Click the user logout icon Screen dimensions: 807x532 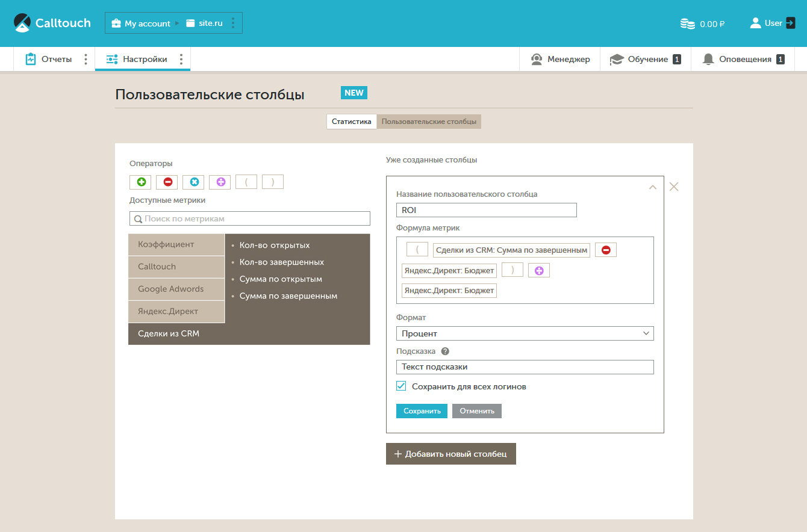point(791,23)
